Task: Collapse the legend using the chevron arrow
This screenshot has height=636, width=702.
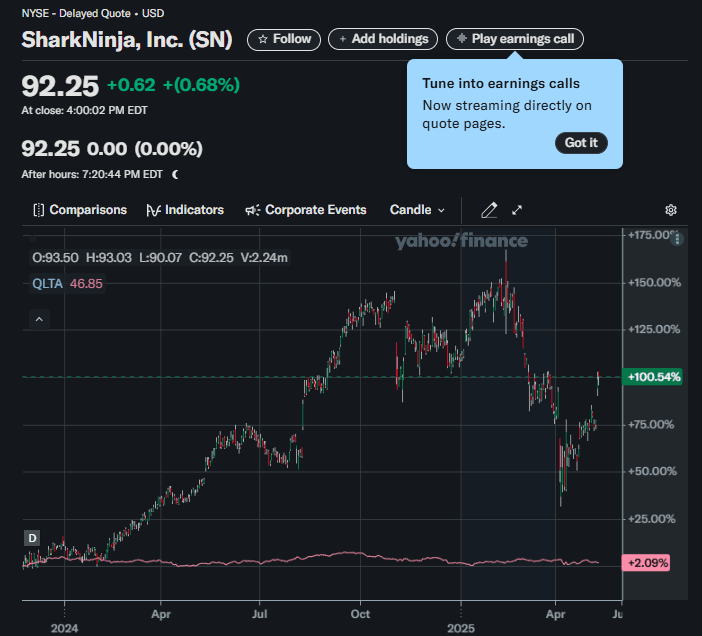Action: pos(39,319)
